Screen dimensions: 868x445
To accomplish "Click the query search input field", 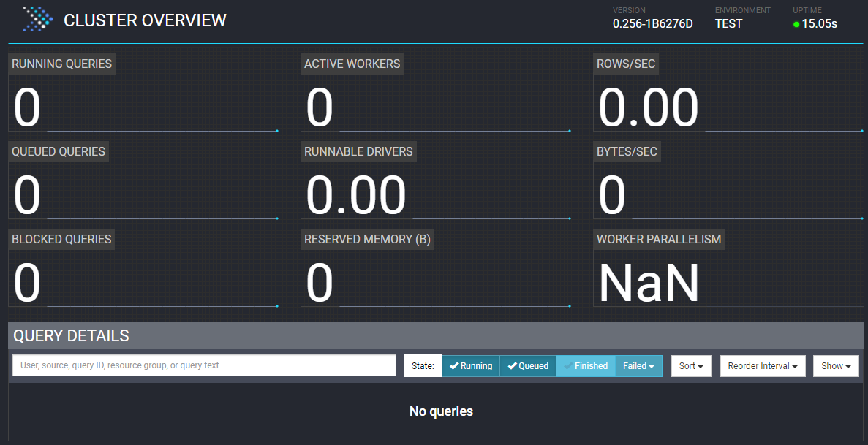I will coord(204,365).
